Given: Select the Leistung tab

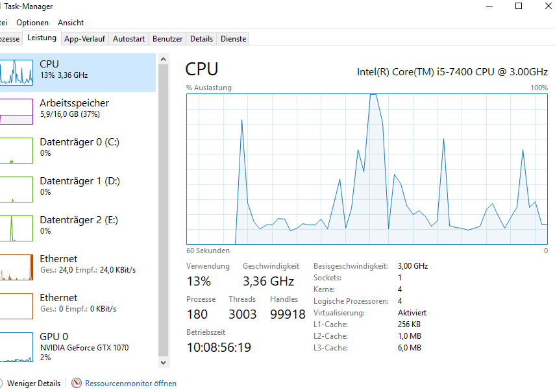Looking at the screenshot, I should [x=42, y=38].
